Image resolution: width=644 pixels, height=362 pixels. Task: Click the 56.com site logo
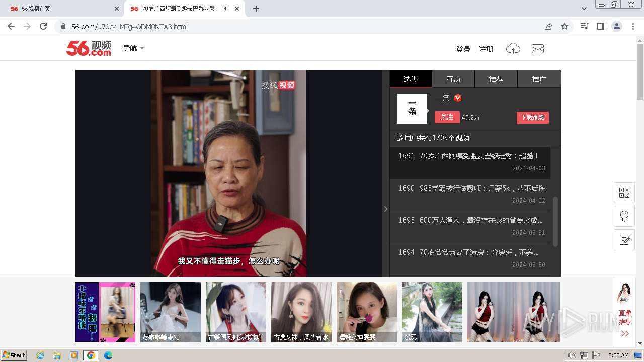click(x=89, y=48)
